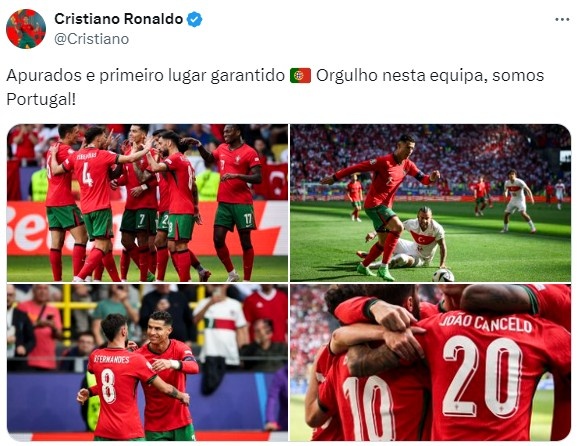Click the Turkish flag in the celebration photo

(x=274, y=182)
